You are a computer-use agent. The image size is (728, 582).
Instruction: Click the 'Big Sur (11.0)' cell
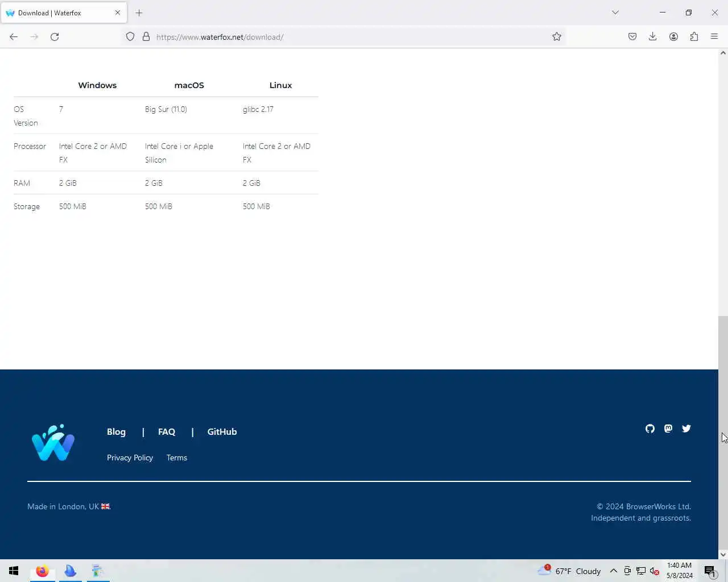(166, 109)
